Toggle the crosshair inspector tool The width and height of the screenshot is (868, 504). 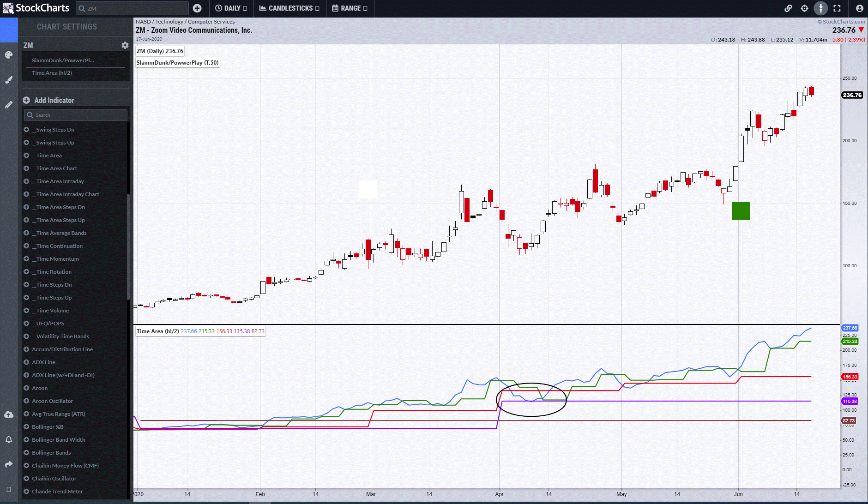click(x=804, y=8)
